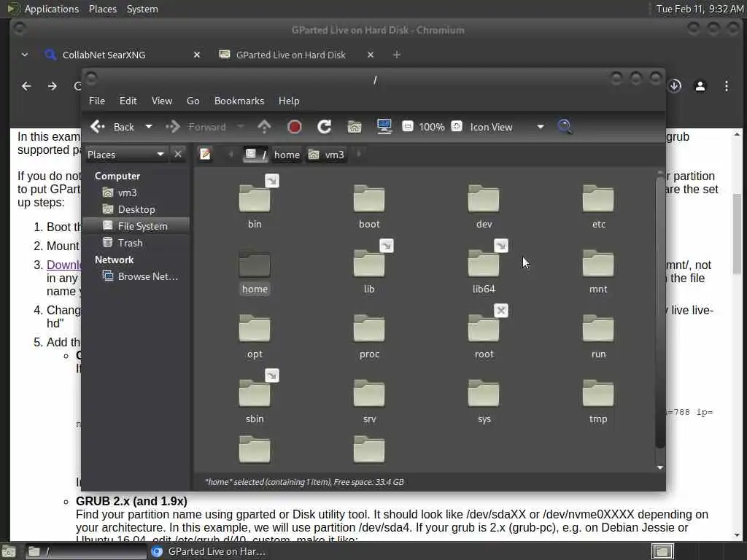Click the home breadcrumb button
The height and width of the screenshot is (560, 747).
coord(287,155)
